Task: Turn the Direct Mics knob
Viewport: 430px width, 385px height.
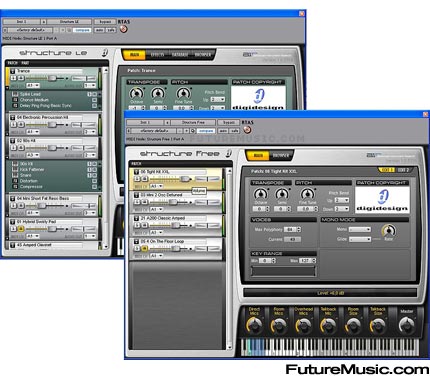Action: [x=254, y=325]
